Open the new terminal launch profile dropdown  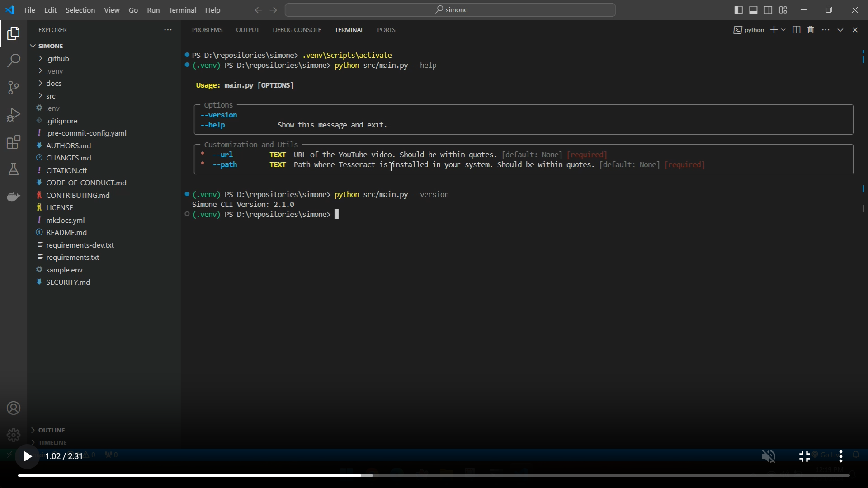point(783,30)
